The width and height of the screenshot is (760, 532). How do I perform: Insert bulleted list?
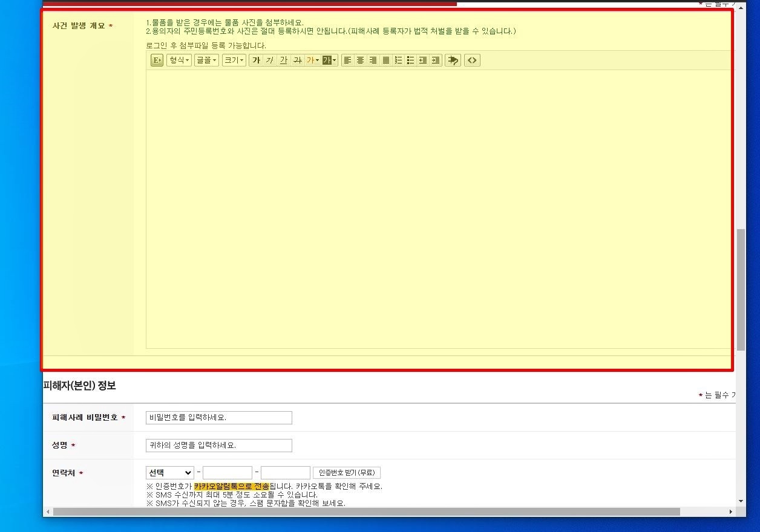[411, 60]
